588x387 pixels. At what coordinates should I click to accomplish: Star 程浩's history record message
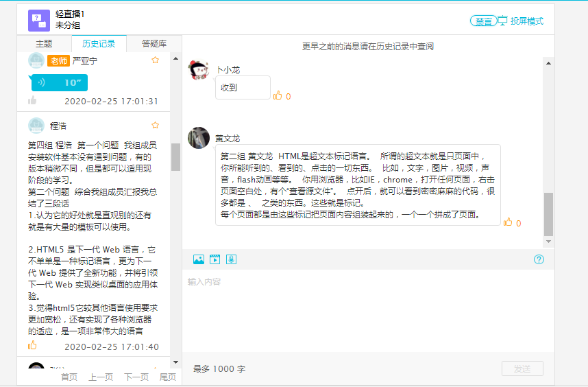click(155, 126)
